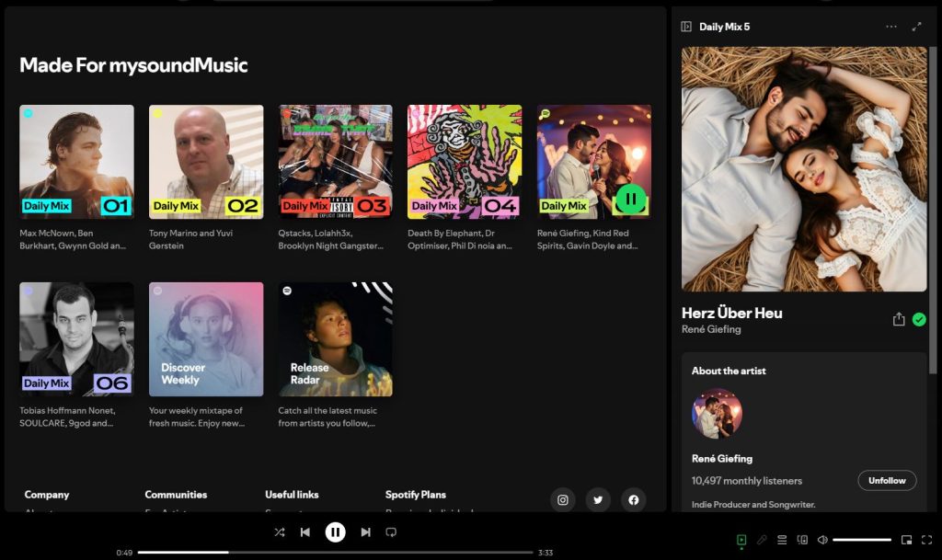Open the Discover Weekly playlist
Image resolution: width=942 pixels, height=560 pixels.
point(206,339)
